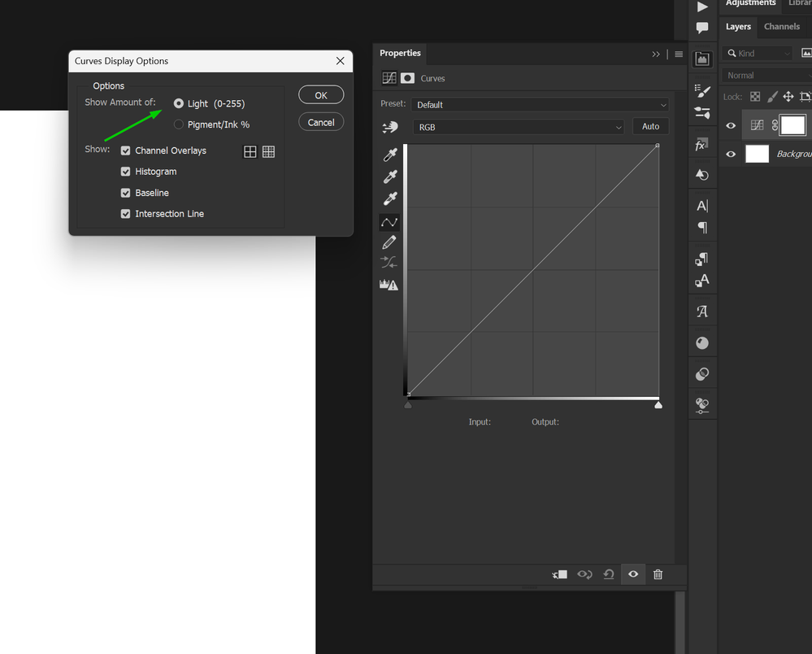The width and height of the screenshot is (812, 654).
Task: Pick the black point eyedropper
Action: tap(390, 155)
